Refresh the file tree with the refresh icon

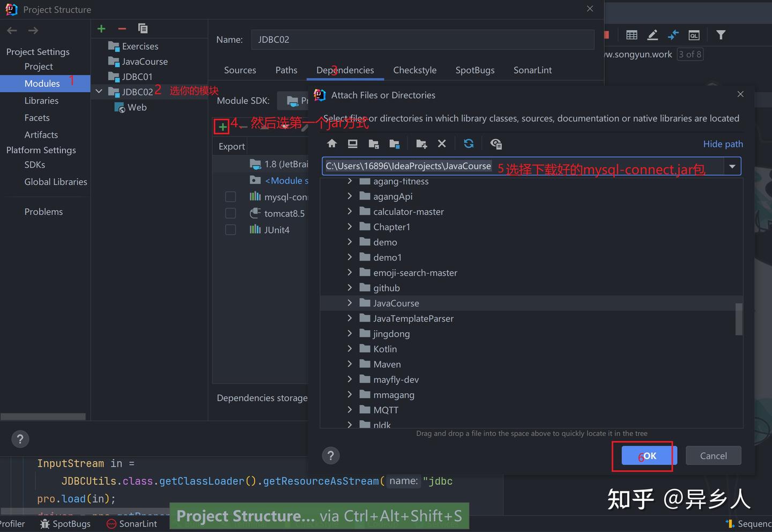point(469,144)
